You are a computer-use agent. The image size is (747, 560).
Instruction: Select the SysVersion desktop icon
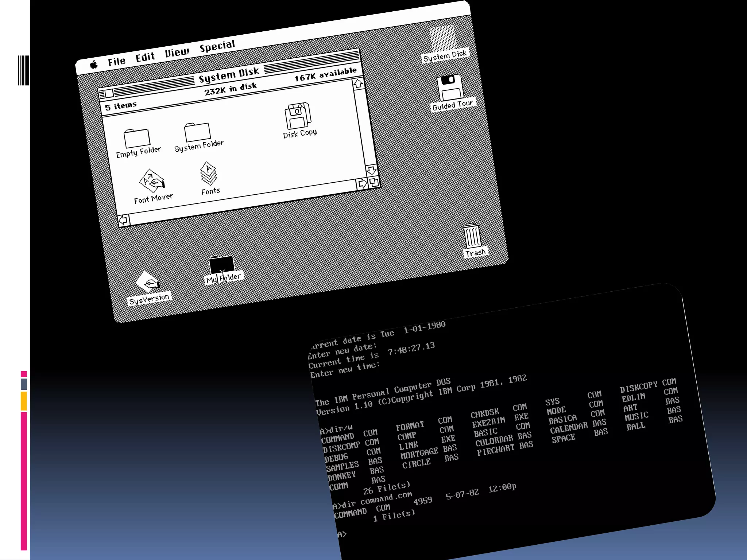[x=148, y=283]
